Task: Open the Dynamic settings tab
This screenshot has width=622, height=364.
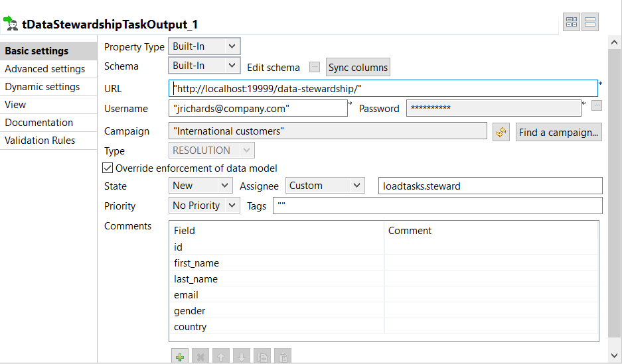Action: pyautogui.click(x=42, y=87)
